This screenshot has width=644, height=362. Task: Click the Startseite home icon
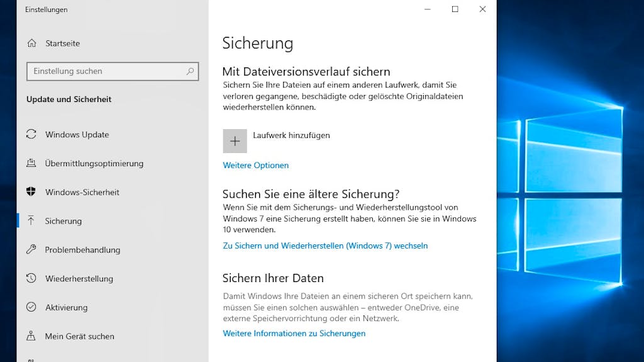click(x=31, y=43)
